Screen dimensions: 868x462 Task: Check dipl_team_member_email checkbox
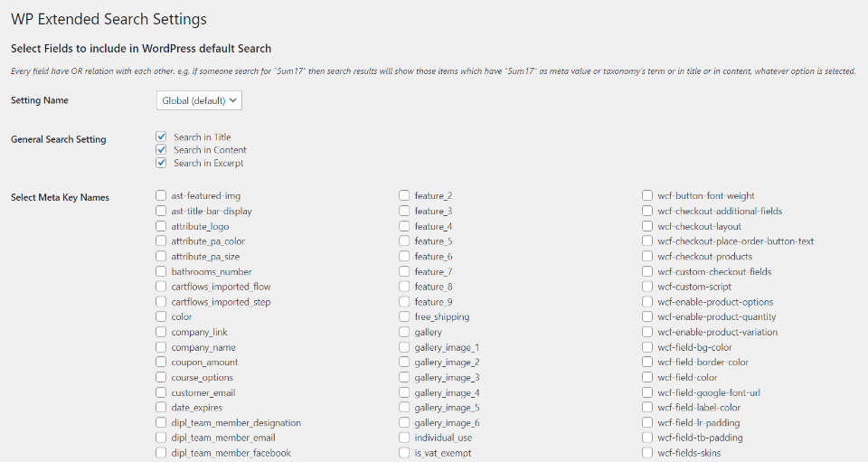(161, 438)
